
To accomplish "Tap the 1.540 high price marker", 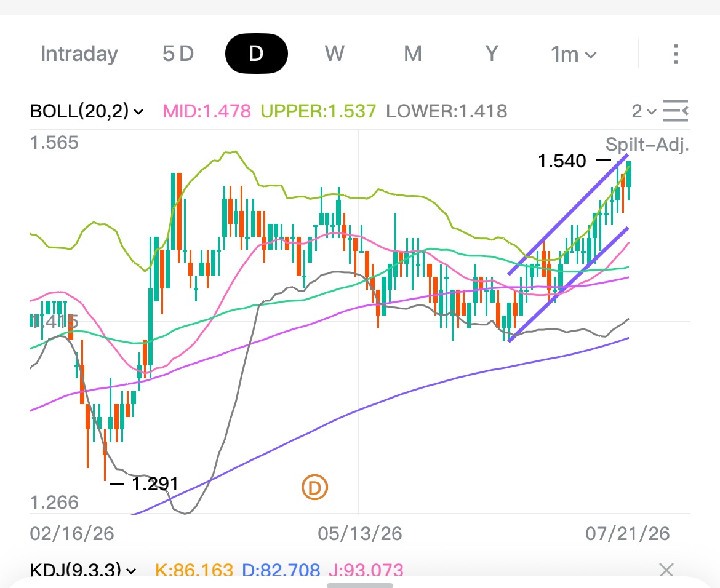I will (562, 161).
